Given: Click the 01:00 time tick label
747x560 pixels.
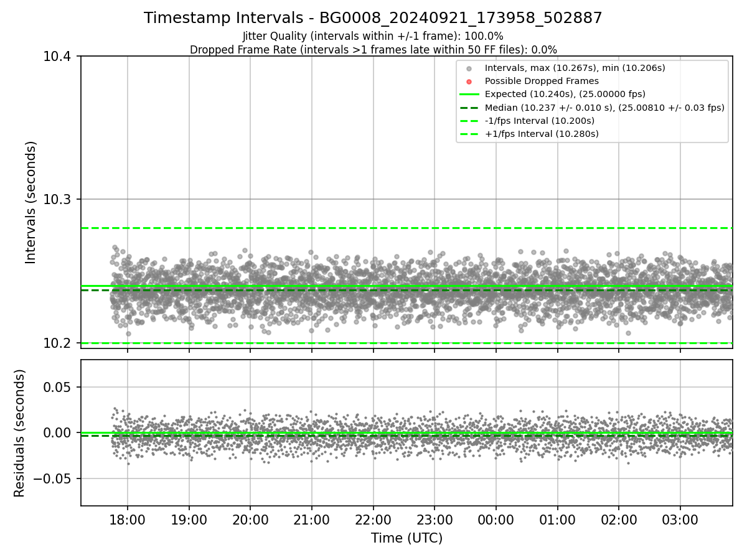Looking at the screenshot, I should pos(557,519).
